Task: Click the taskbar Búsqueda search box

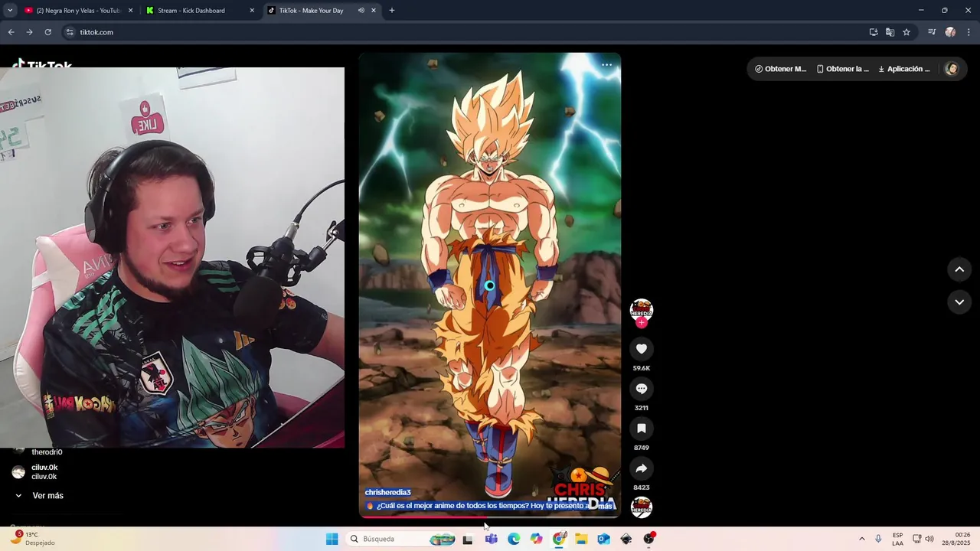Action: (x=401, y=539)
